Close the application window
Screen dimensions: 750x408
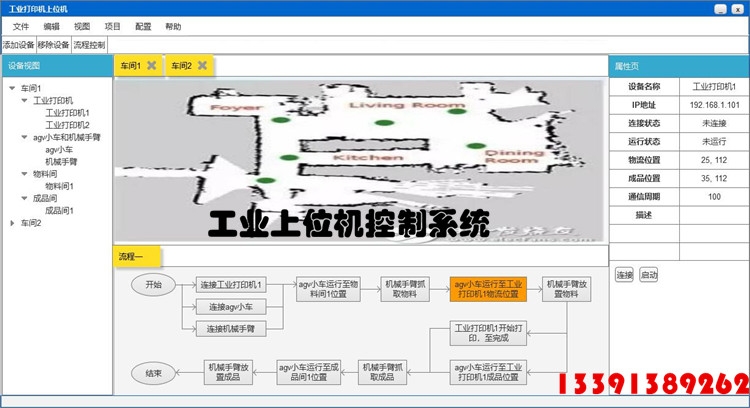tap(734, 8)
